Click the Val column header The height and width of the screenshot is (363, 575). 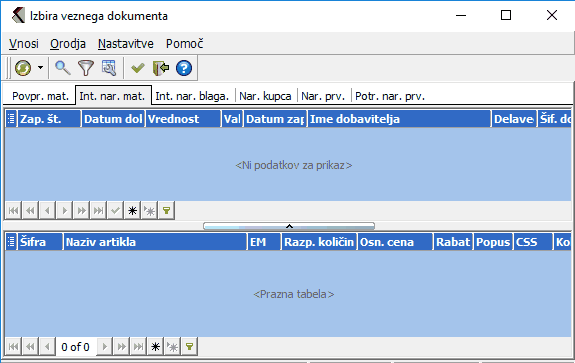tap(232, 119)
